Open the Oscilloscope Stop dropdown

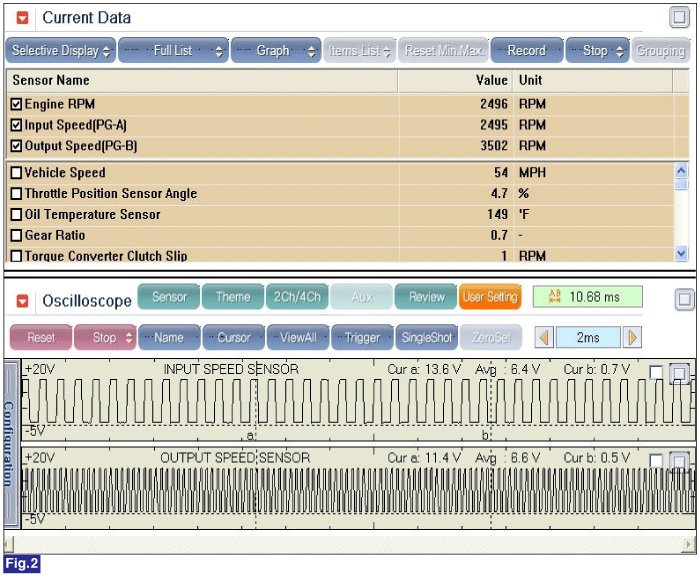105,338
